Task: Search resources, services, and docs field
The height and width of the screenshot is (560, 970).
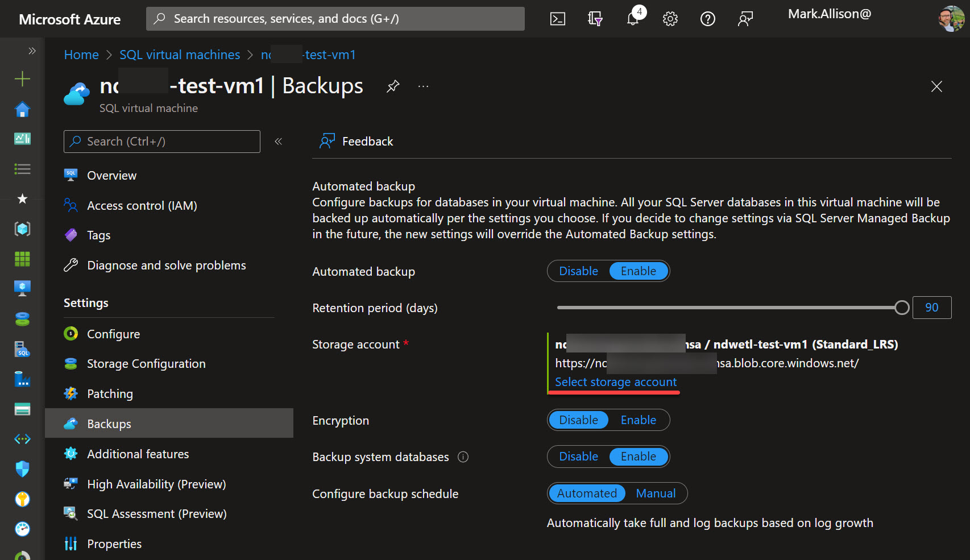Action: pos(335,19)
